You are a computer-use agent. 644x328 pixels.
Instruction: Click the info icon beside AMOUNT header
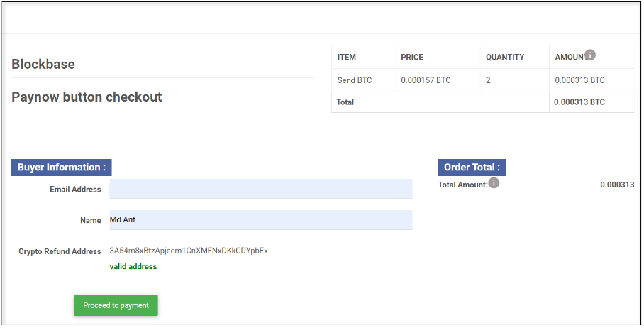[590, 55]
